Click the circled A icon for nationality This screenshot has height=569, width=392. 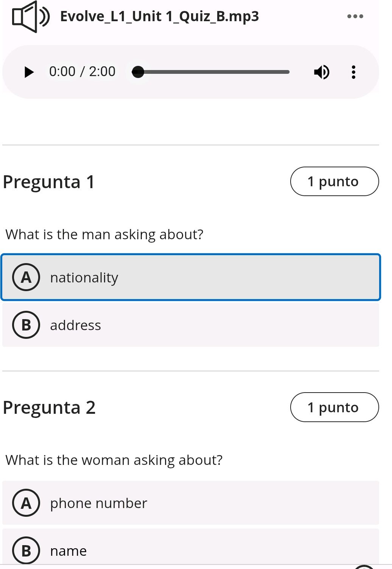click(x=26, y=277)
